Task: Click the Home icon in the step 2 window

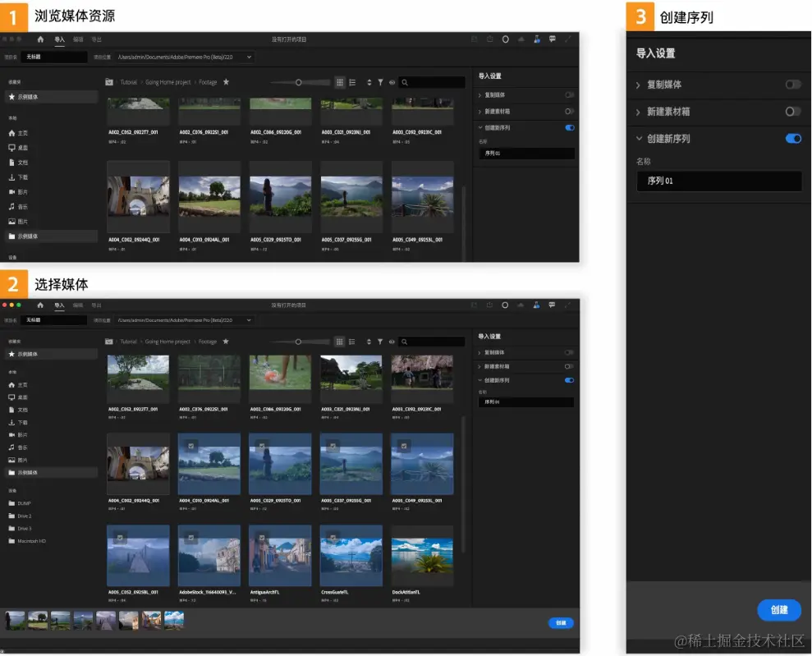Action: pyautogui.click(x=40, y=305)
